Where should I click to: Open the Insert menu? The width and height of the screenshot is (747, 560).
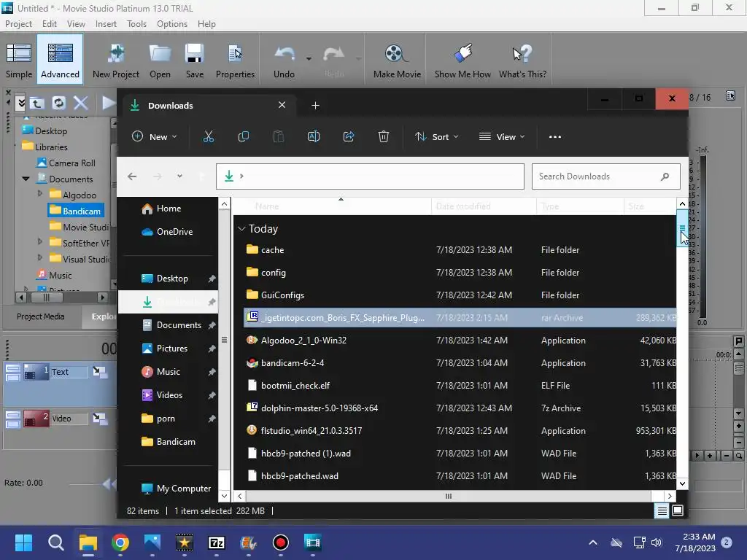pyautogui.click(x=106, y=24)
